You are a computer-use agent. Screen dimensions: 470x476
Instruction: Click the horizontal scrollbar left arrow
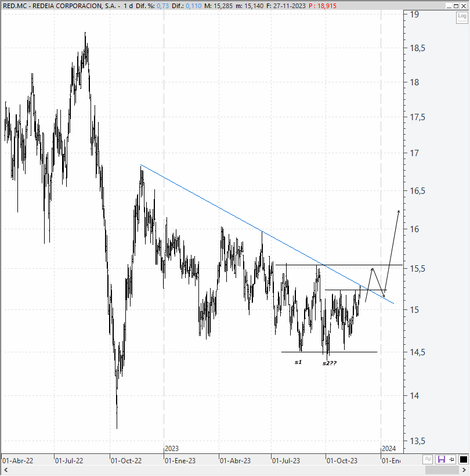click(x=5, y=470)
